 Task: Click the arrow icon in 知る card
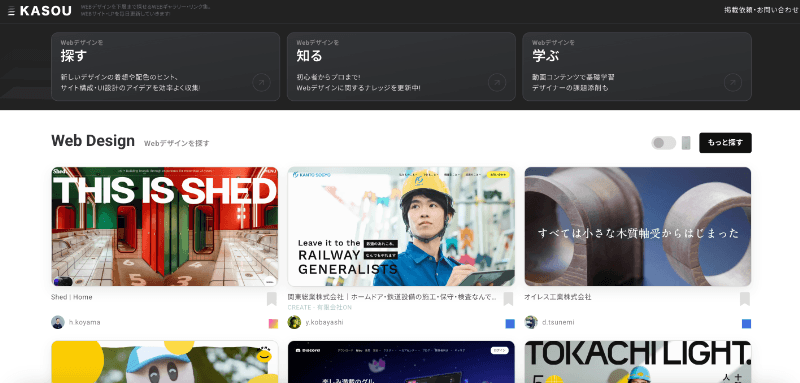tap(497, 82)
